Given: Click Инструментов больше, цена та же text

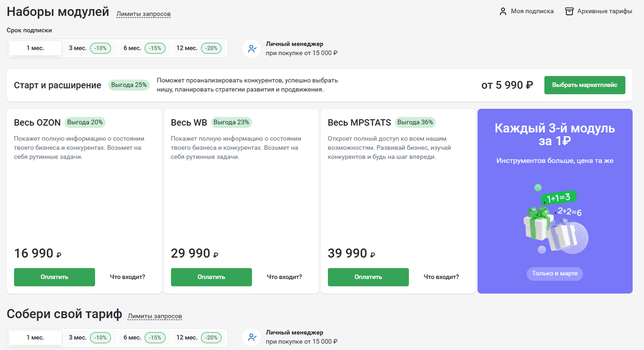Looking at the screenshot, I should [x=555, y=161].
